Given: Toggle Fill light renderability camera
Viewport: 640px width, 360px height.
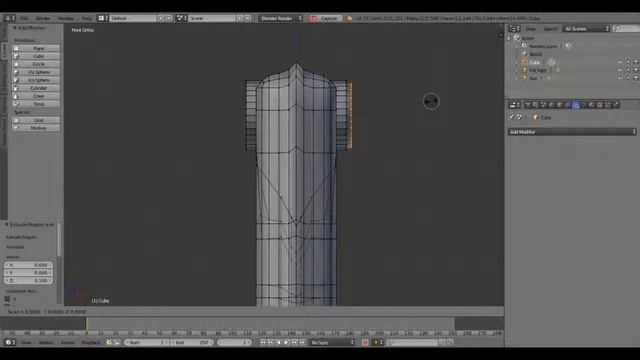Looking at the screenshot, I should point(636,70).
